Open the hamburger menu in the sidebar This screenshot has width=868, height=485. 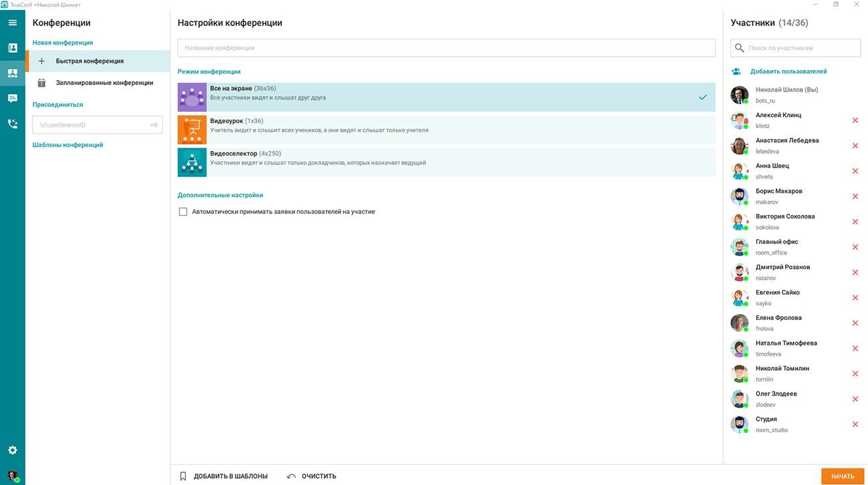pos(12,23)
